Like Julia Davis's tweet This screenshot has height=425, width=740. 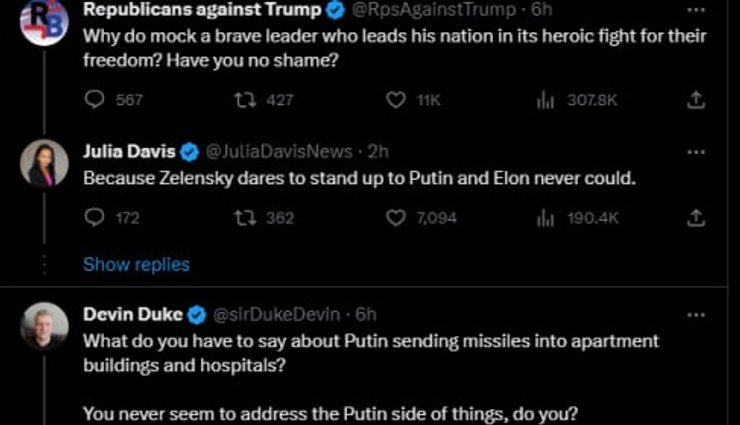point(396,217)
